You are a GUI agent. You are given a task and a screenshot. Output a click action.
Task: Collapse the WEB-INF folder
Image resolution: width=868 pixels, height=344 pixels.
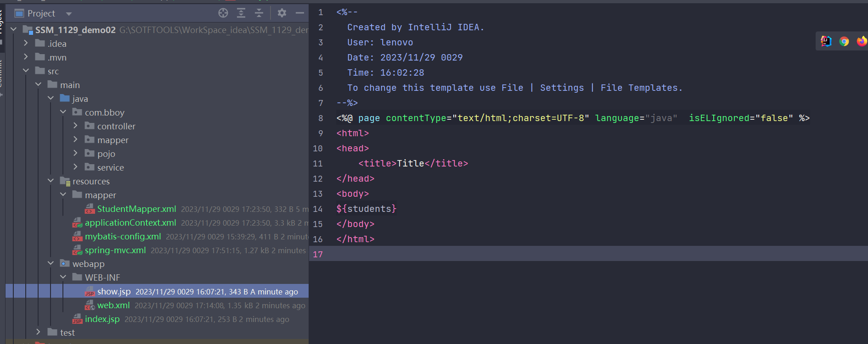tap(63, 277)
